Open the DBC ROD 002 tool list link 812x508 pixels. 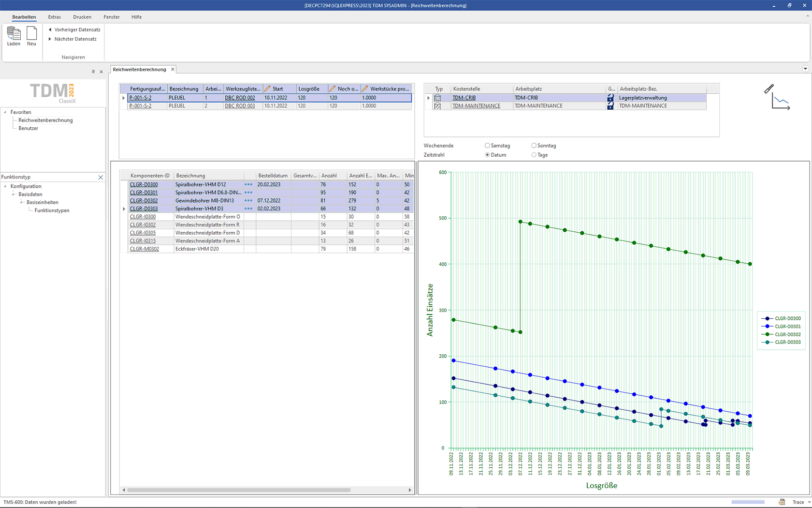click(x=240, y=98)
